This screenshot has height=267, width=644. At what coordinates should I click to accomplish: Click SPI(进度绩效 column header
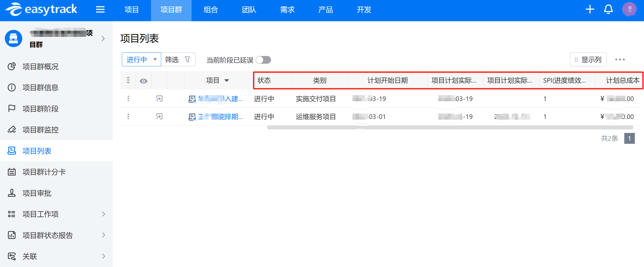(565, 80)
